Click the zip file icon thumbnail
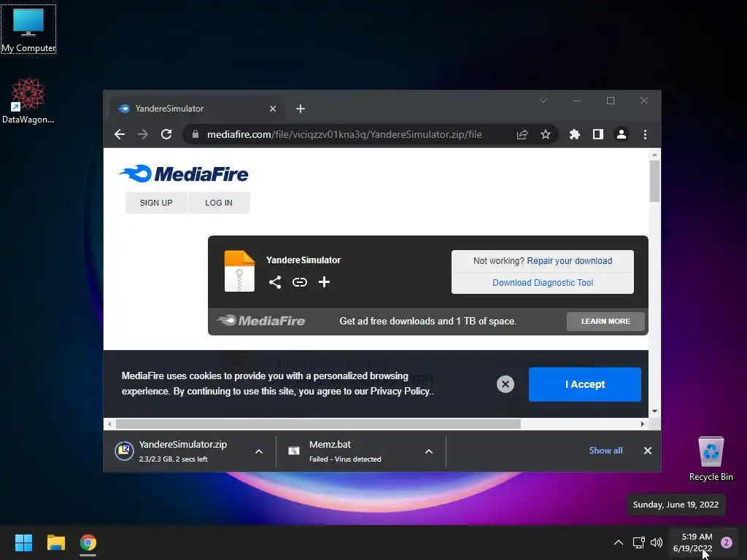747x560 pixels. point(239,271)
